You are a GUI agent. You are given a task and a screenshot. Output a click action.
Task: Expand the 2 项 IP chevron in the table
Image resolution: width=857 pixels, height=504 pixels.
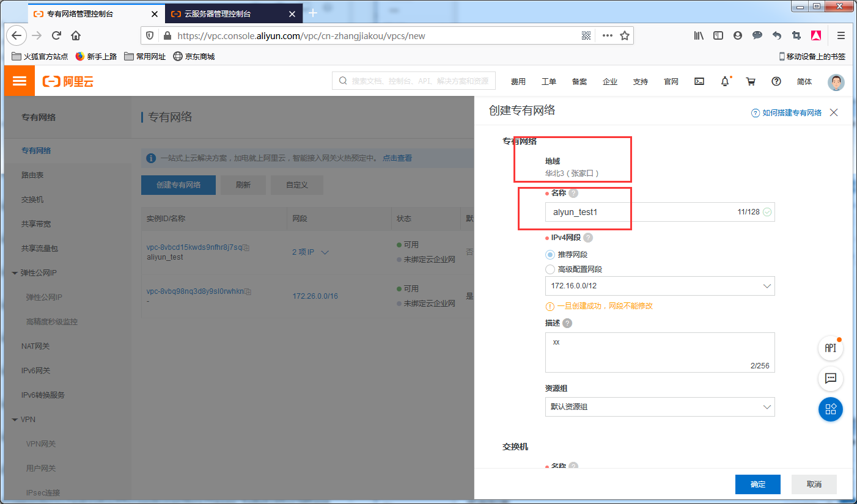tap(325, 251)
